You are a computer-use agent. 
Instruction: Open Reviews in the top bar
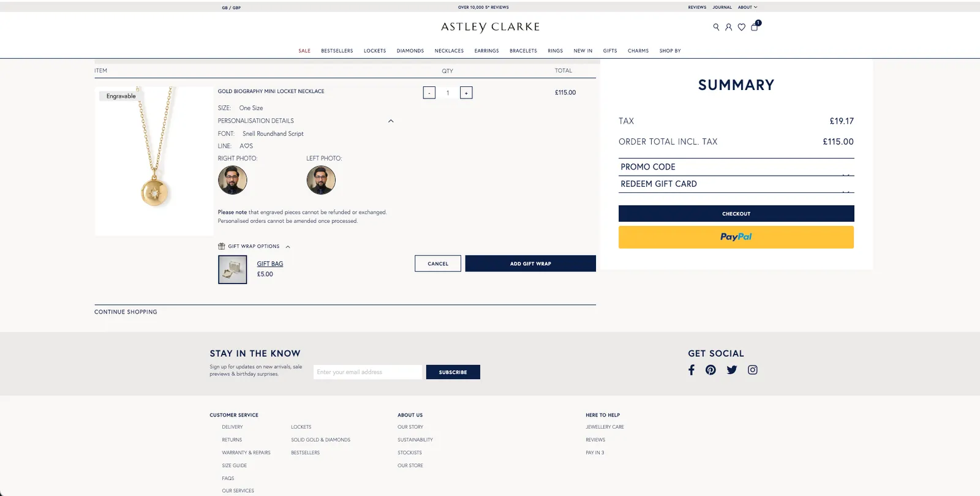pos(697,7)
